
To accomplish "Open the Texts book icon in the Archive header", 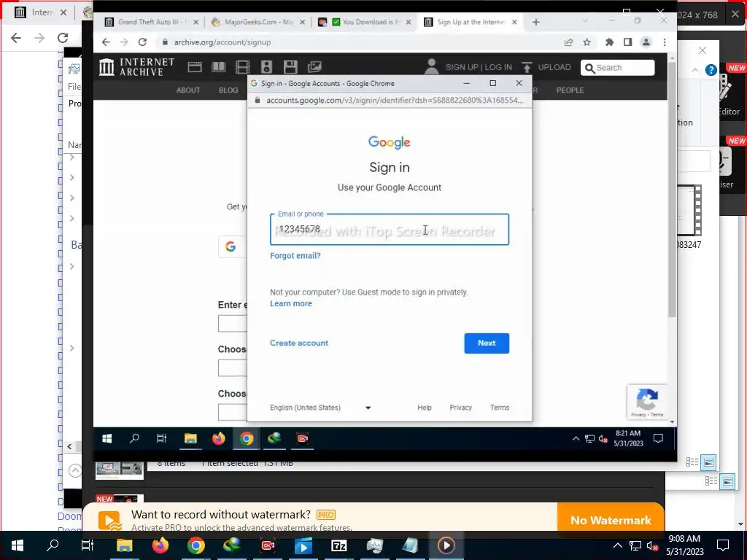I will click(x=219, y=67).
